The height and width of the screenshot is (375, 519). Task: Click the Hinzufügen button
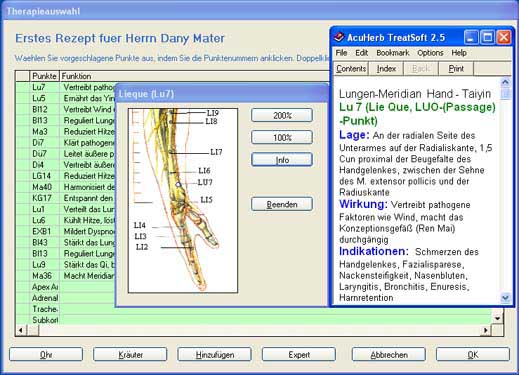214,355
